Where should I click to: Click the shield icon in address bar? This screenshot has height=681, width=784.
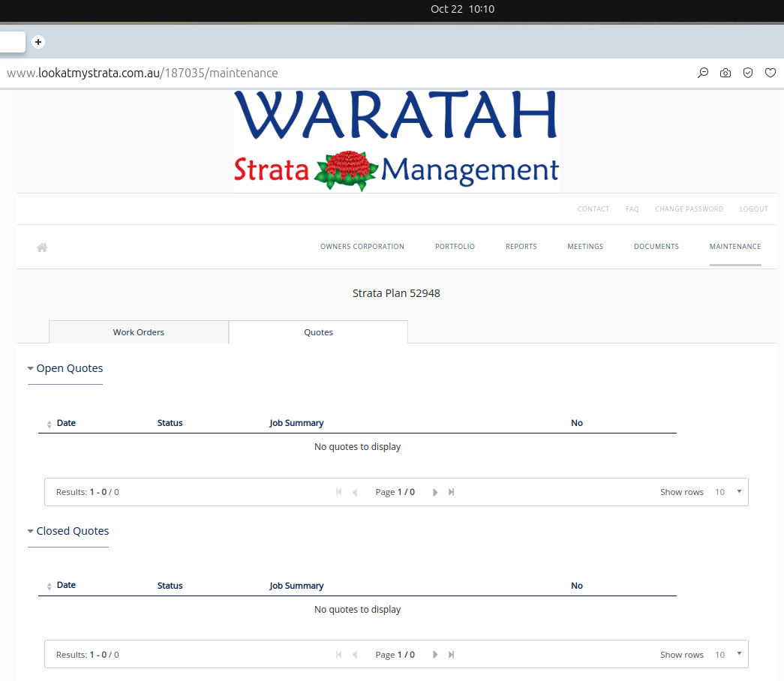[x=747, y=73]
